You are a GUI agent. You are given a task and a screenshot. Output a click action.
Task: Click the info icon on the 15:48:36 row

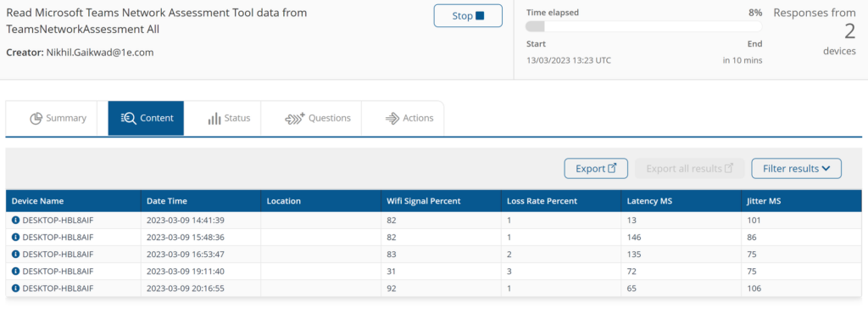(x=15, y=237)
